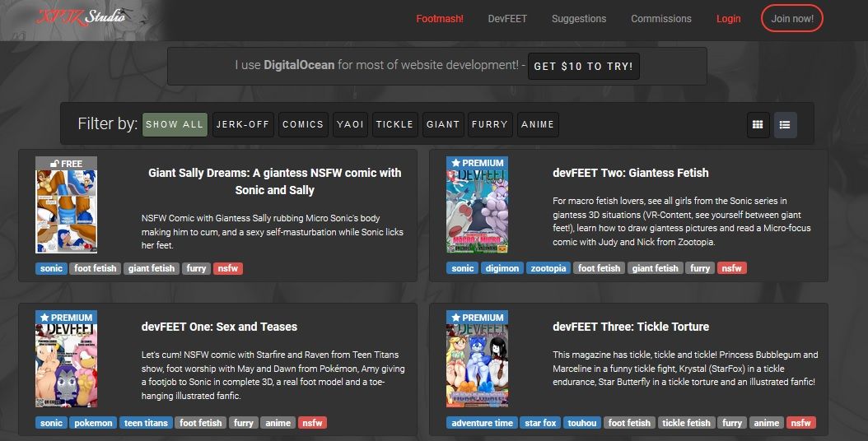Filter by ANIME category
This screenshot has width=868, height=441.
click(538, 124)
